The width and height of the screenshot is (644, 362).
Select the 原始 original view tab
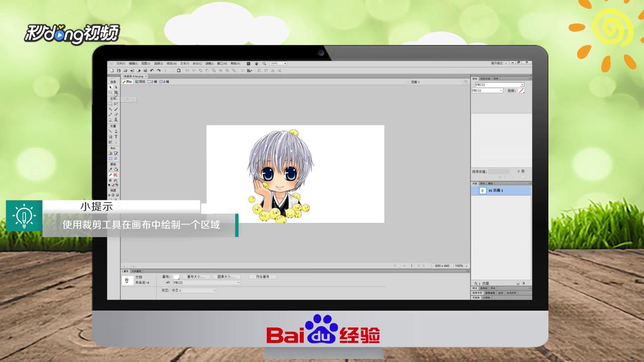tap(127, 81)
